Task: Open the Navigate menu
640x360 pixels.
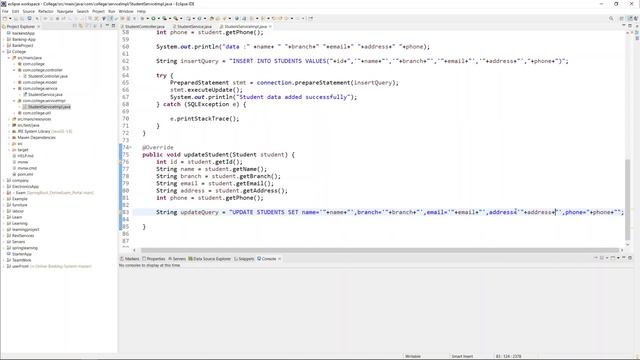Action: 65,11
